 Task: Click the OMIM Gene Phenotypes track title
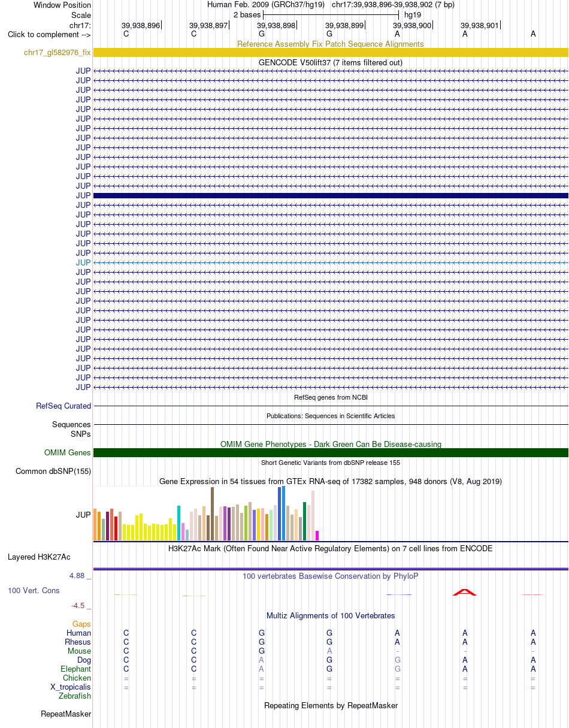click(x=331, y=444)
